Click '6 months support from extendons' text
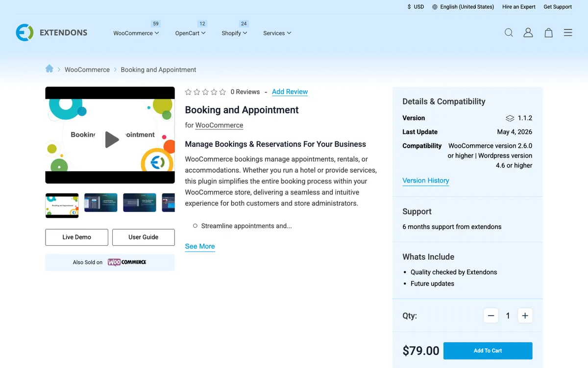Viewport: 588px width, 368px height. [x=452, y=227]
